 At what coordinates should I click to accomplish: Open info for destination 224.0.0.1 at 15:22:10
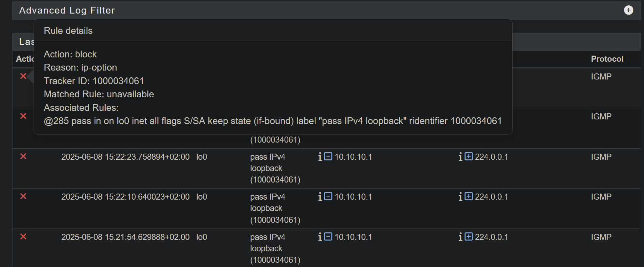pos(461,196)
